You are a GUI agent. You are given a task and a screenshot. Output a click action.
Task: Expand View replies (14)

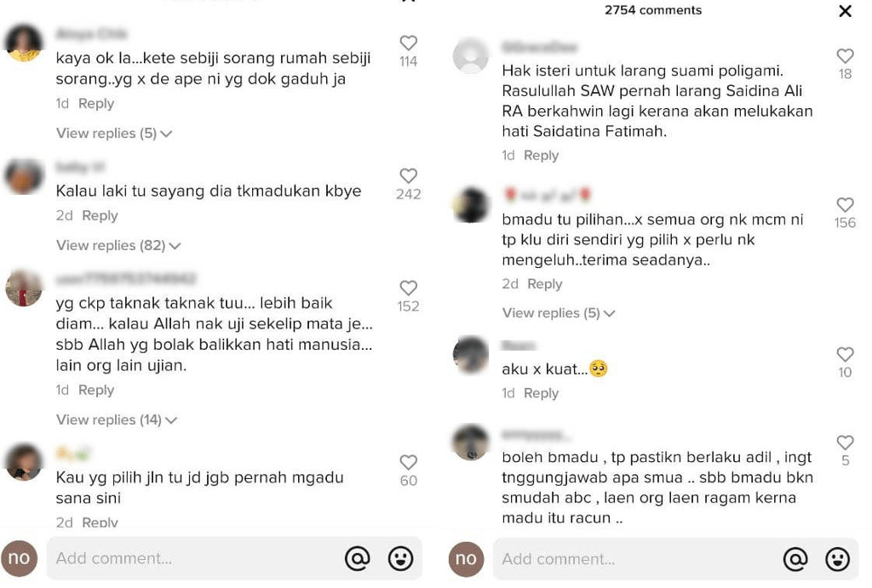pyautogui.click(x=116, y=420)
